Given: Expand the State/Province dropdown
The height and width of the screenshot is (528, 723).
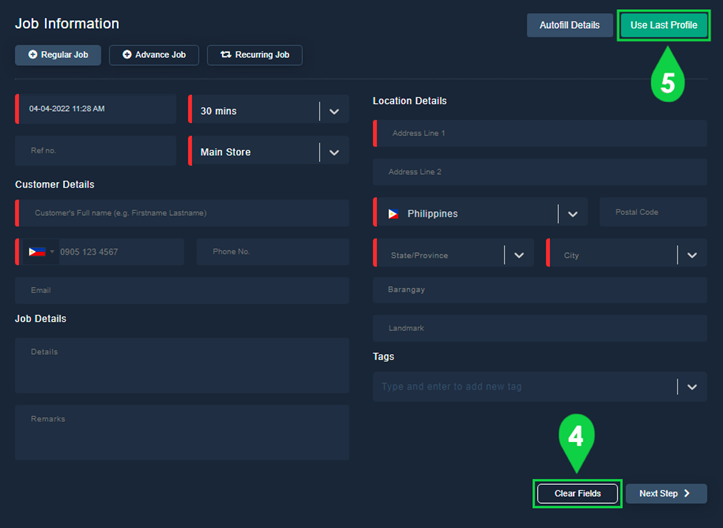Looking at the screenshot, I should point(519,255).
